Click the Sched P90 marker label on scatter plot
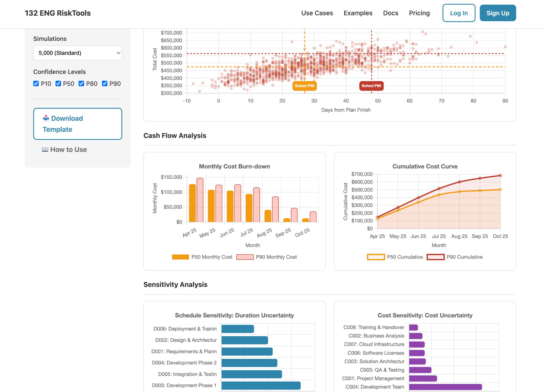The width and height of the screenshot is (545, 392). pyautogui.click(x=371, y=86)
